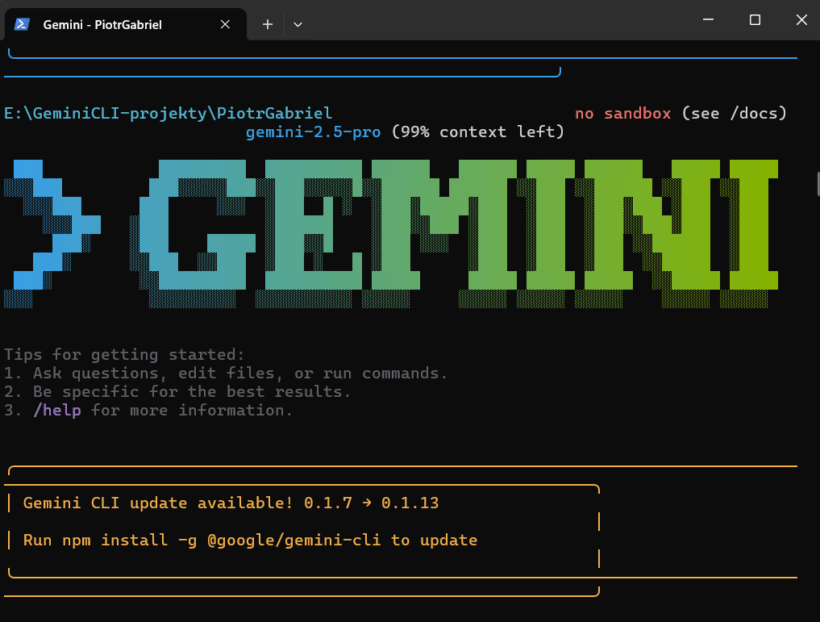820x622 pixels.
Task: Click the 'Tips for getting started:' line
Action: tap(124, 355)
